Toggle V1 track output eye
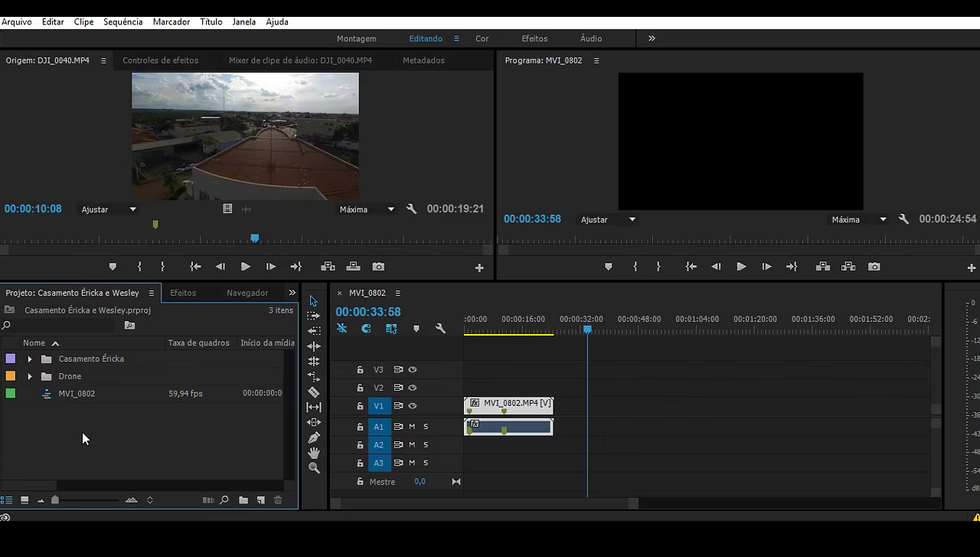Viewport: 980px width, 557px height. click(413, 406)
